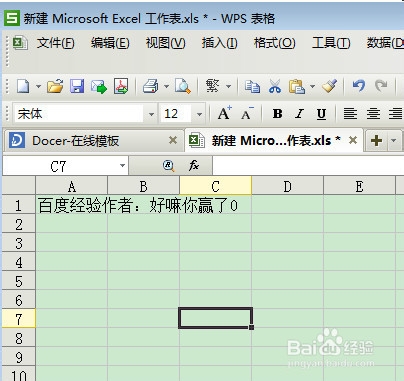
Task: Toggle Align Left
Action: pyautogui.click(x=350, y=114)
